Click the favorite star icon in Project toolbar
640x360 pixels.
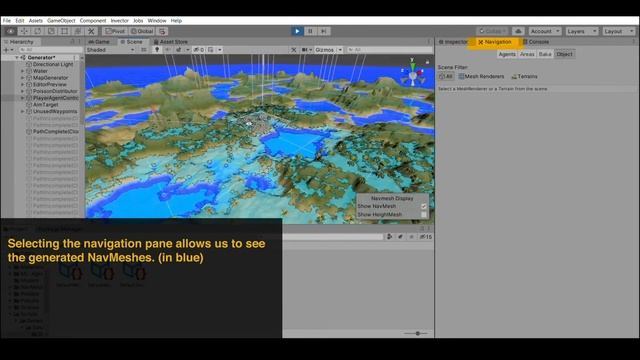(411, 237)
